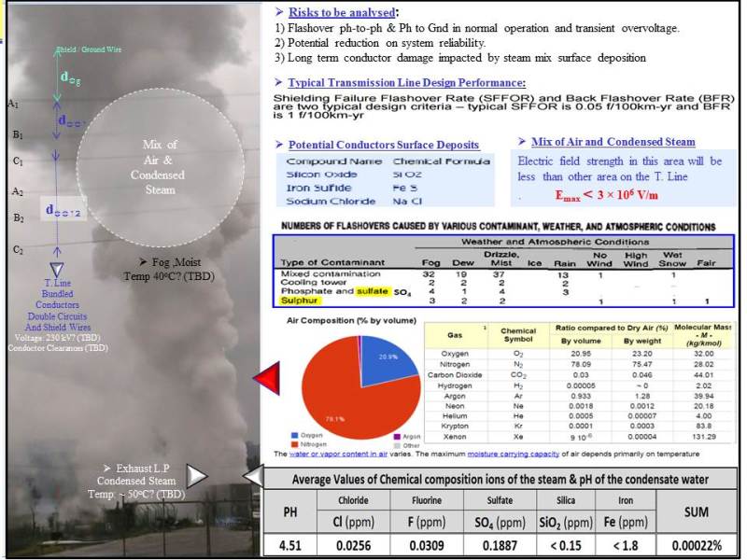Click the gray Other legend swatch
Screen dimensions: 747x560
point(398,446)
